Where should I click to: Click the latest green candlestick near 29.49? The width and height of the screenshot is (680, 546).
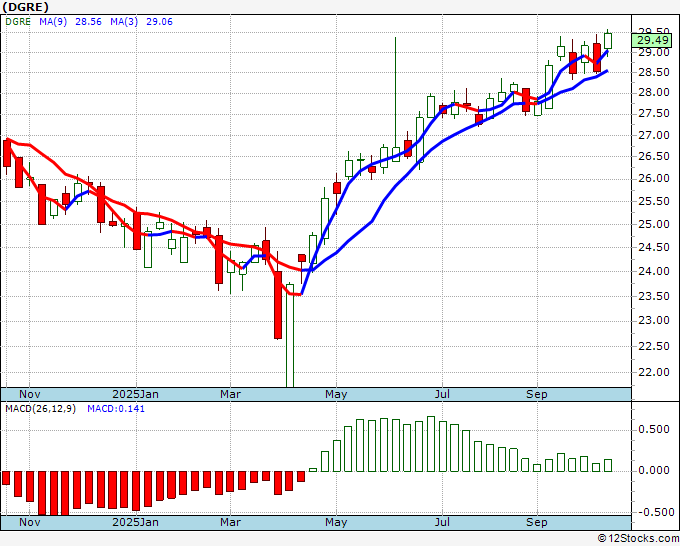[608, 41]
